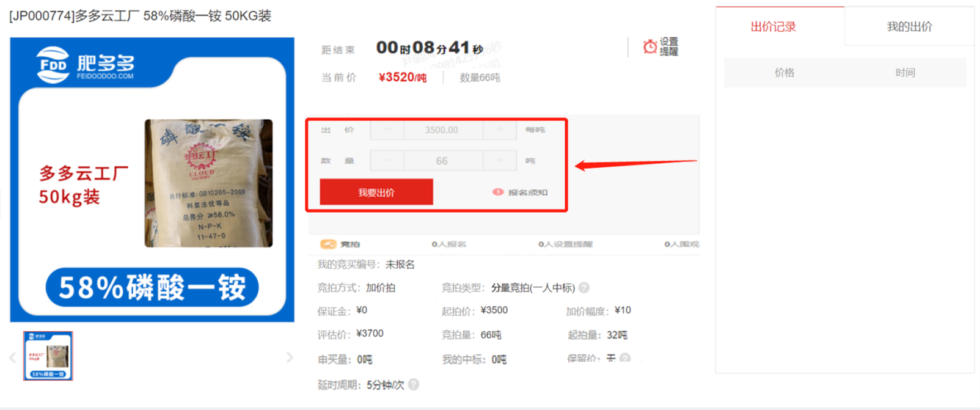Click 延时周期 5分钟/次 value
980x410 pixels.
click(386, 385)
